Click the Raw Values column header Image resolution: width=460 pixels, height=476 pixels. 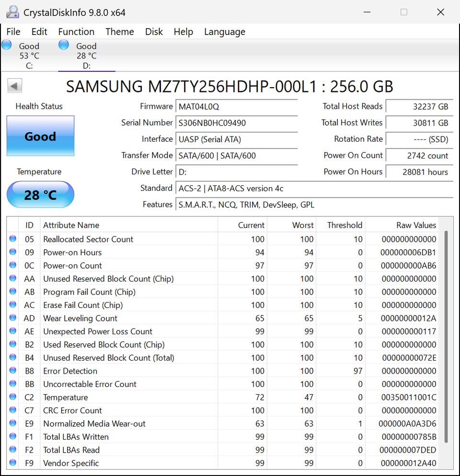402,225
